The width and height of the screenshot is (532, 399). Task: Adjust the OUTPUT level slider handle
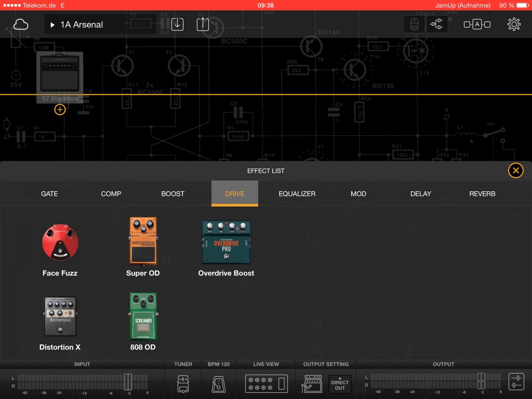(x=481, y=382)
